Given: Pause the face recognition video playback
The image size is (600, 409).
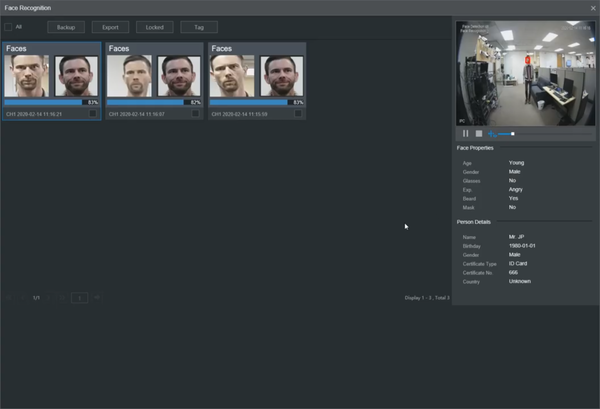Looking at the screenshot, I should click(x=465, y=134).
